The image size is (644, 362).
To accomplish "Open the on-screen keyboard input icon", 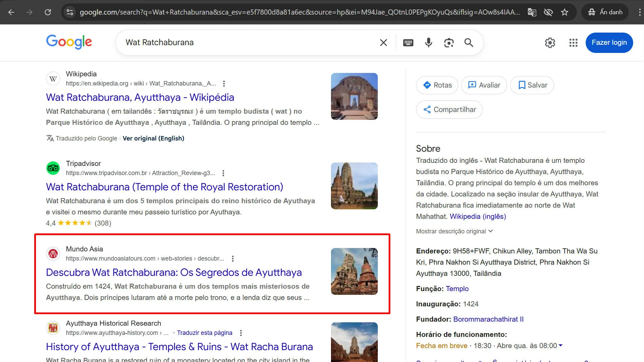I will tap(408, 42).
